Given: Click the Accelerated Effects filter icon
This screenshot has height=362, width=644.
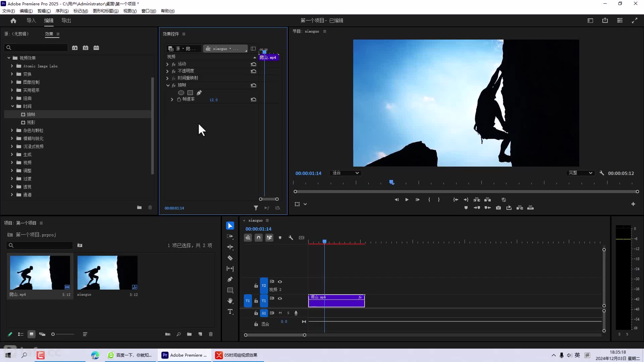Looking at the screenshot, I should [75, 48].
